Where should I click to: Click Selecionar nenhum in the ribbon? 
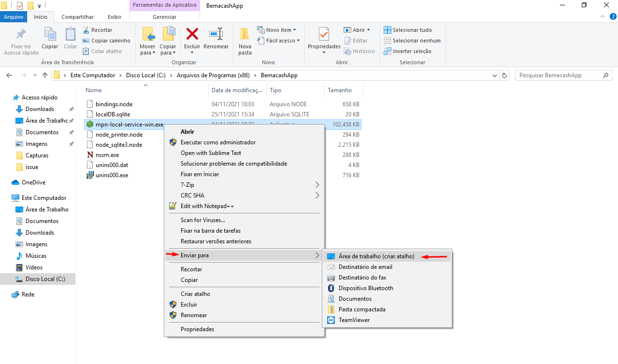point(412,41)
